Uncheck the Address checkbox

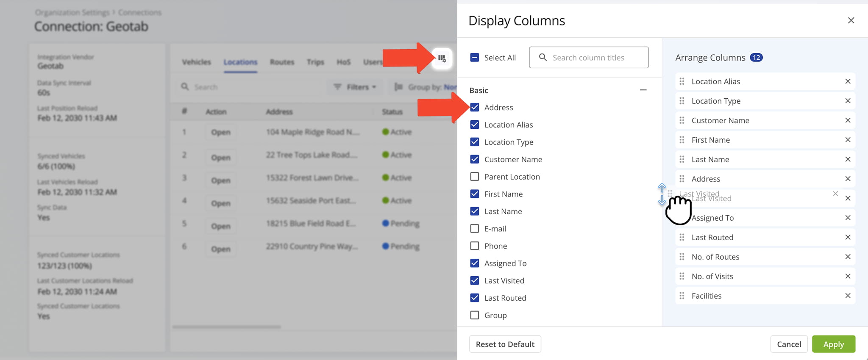(x=475, y=108)
